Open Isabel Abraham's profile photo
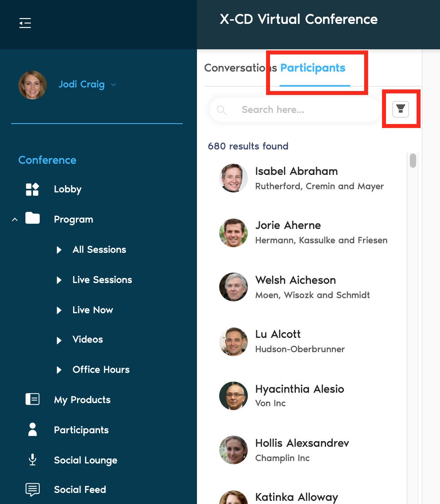Image resolution: width=440 pixels, height=504 pixels. click(x=234, y=178)
